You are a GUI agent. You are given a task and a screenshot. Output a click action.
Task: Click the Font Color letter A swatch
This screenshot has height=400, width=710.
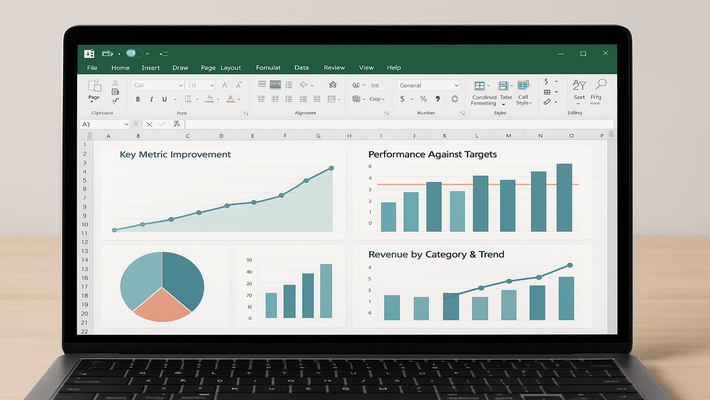pos(230,99)
